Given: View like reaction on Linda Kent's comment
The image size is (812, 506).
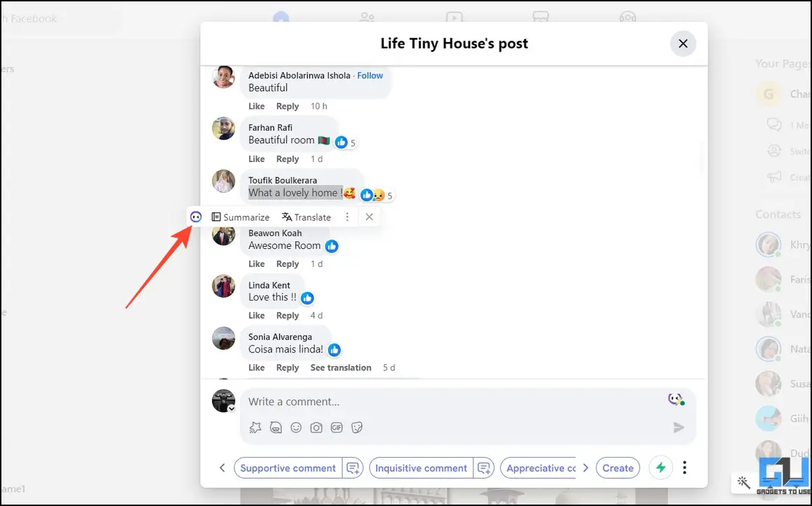Looking at the screenshot, I should point(308,298).
